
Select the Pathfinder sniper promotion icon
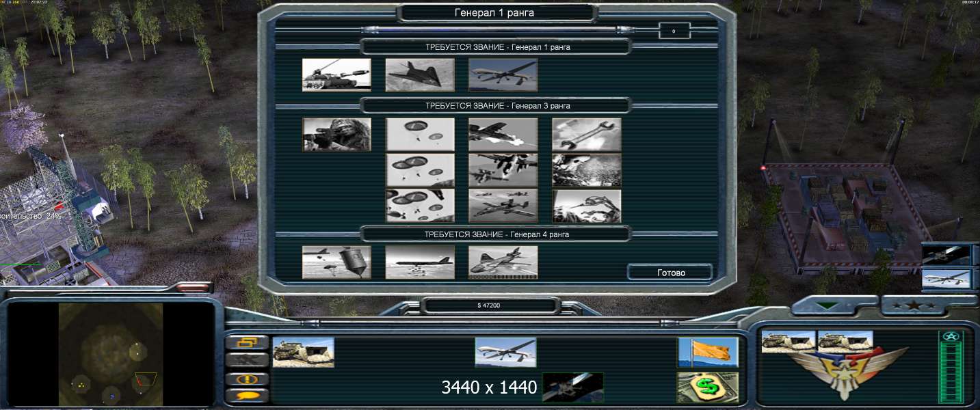tap(336, 134)
